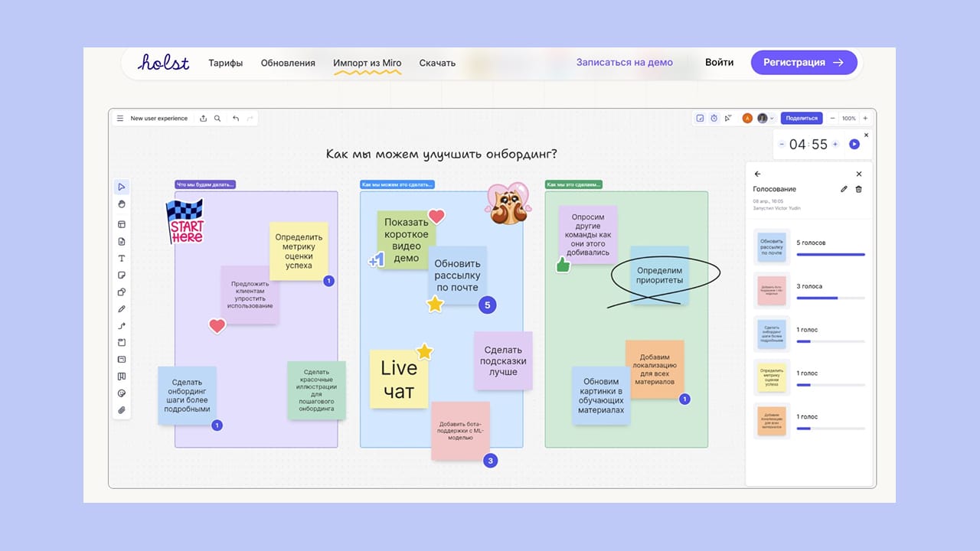This screenshot has width=980, height=551.
Task: Open the Тарифы navigation item
Action: [225, 63]
